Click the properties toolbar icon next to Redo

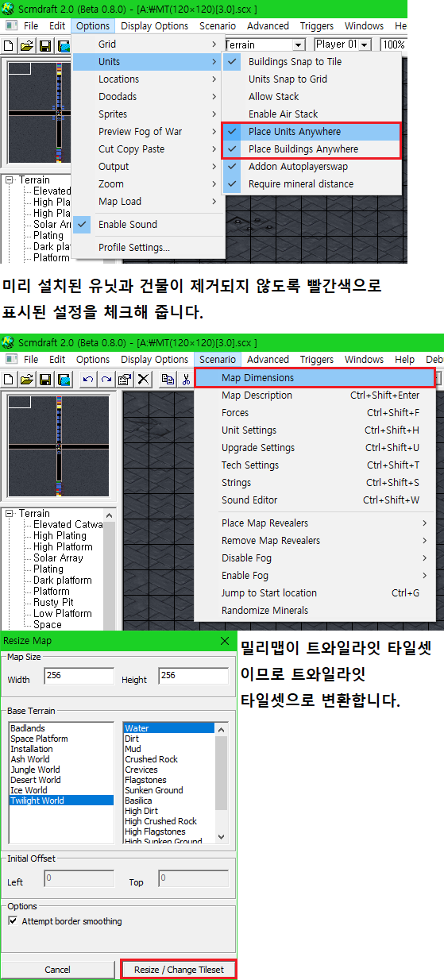[124, 379]
